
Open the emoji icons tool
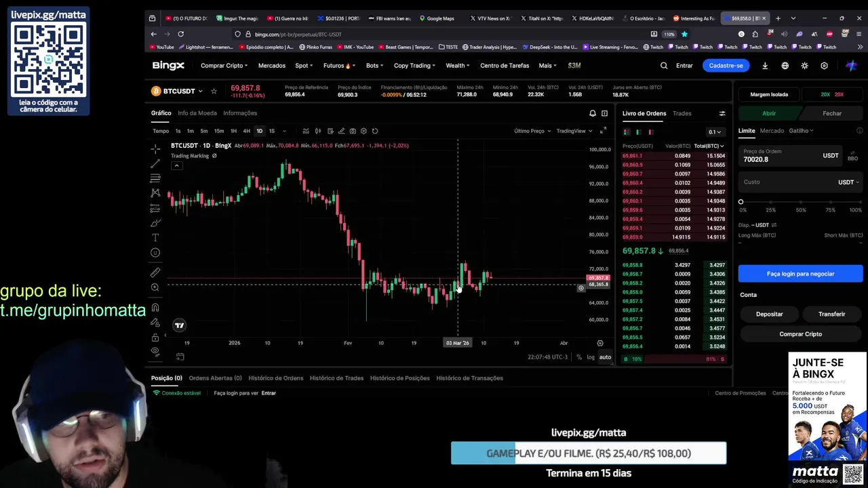click(x=155, y=253)
